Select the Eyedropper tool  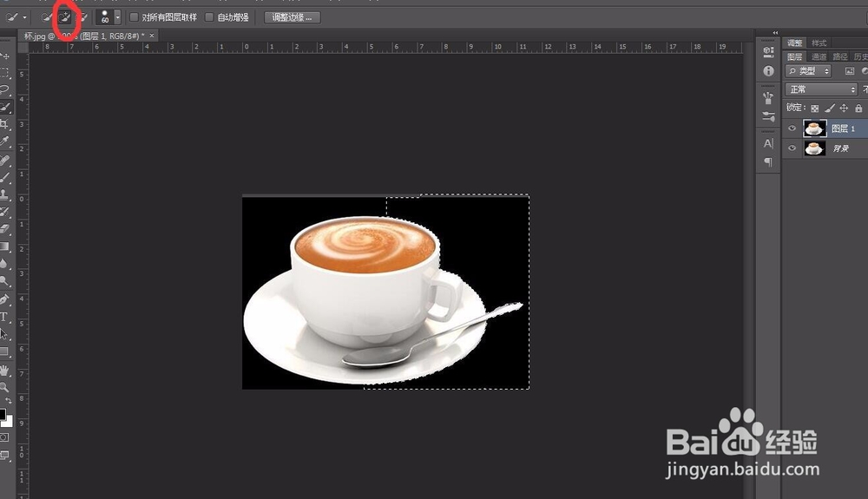pos(4,141)
